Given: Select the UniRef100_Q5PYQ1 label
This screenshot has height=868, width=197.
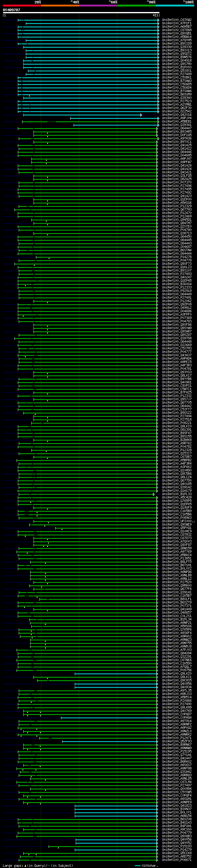Looking at the screenshot, I should tap(177, 528).
